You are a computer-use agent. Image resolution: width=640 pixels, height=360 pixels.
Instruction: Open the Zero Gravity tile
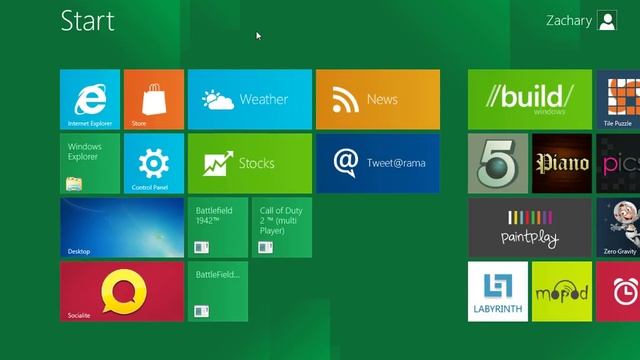pyautogui.click(x=618, y=227)
